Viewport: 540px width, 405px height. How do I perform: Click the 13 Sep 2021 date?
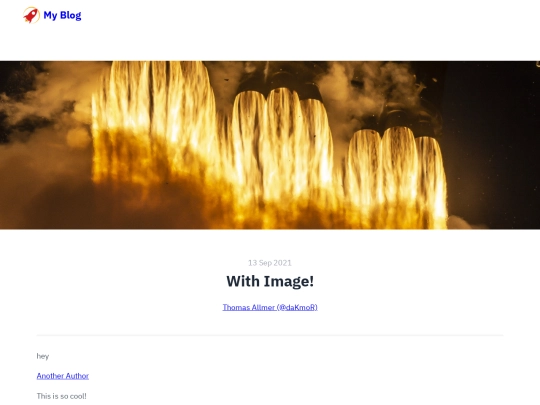click(x=270, y=263)
